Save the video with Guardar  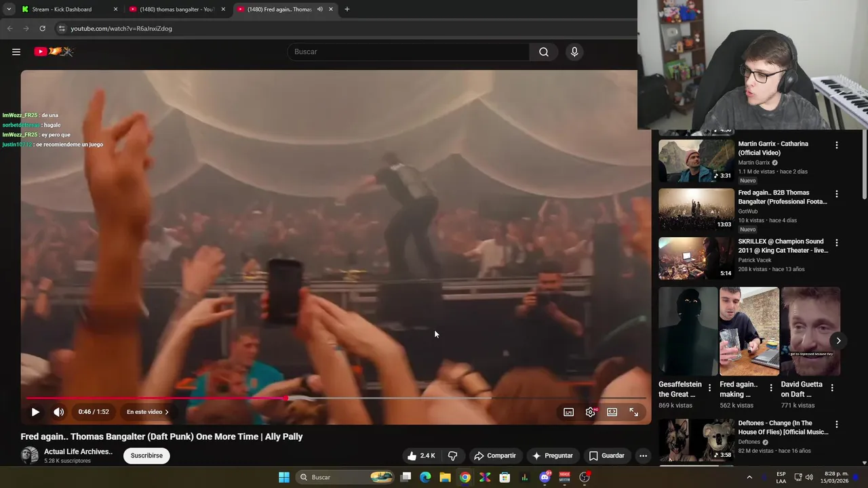coord(607,455)
